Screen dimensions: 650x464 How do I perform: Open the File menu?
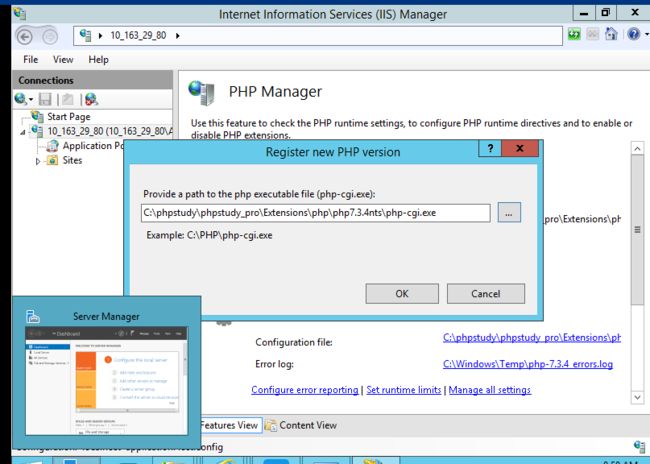31,59
